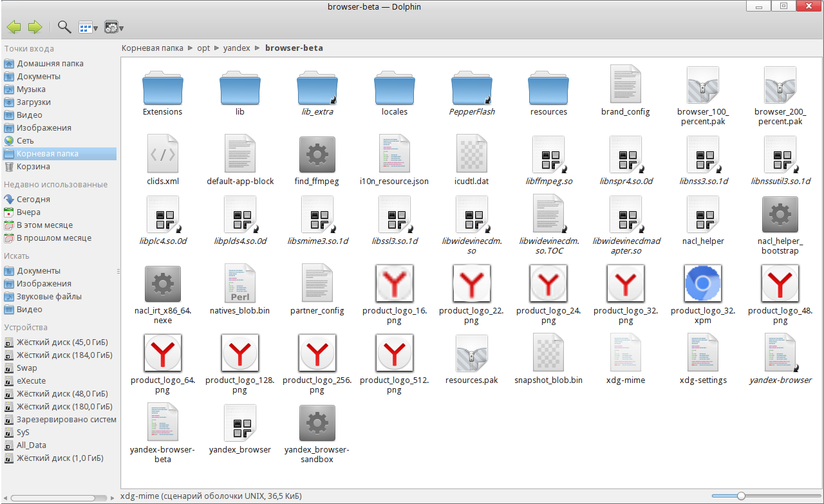Image resolution: width=824 pixels, height=504 pixels.
Task: Select the product_logo_32.xpm image
Action: (703, 294)
